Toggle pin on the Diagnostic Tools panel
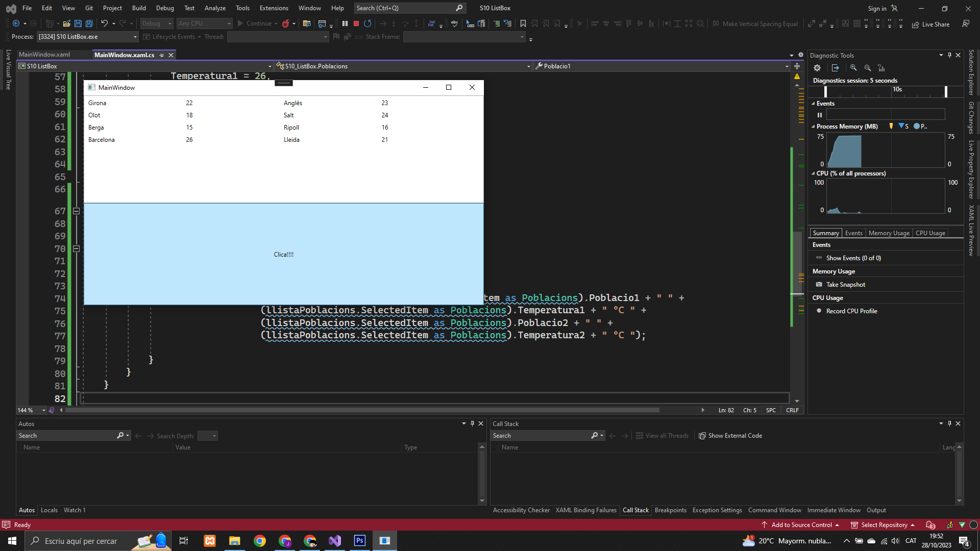Screen dimensions: 980x551 pos(949,55)
